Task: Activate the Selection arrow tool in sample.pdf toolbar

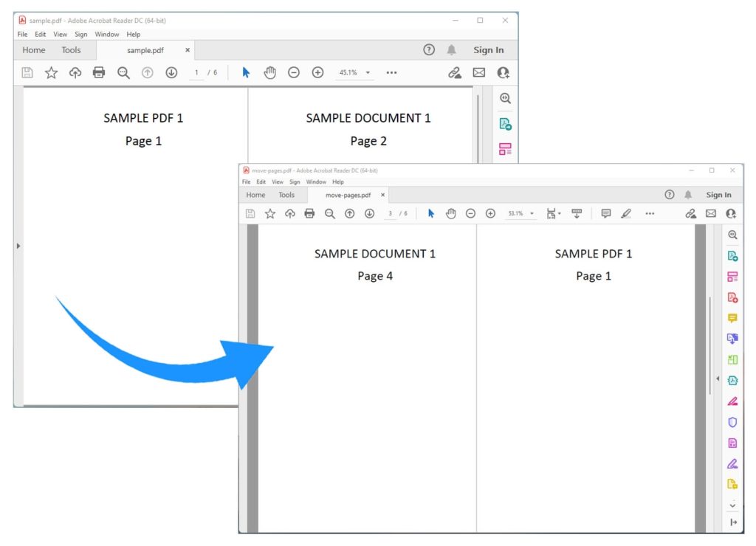Action: click(x=246, y=72)
